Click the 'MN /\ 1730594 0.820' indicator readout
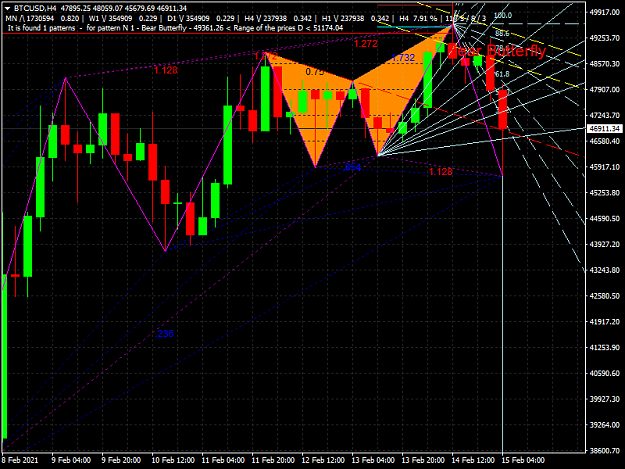This screenshot has width=625, height=469. click(42, 18)
